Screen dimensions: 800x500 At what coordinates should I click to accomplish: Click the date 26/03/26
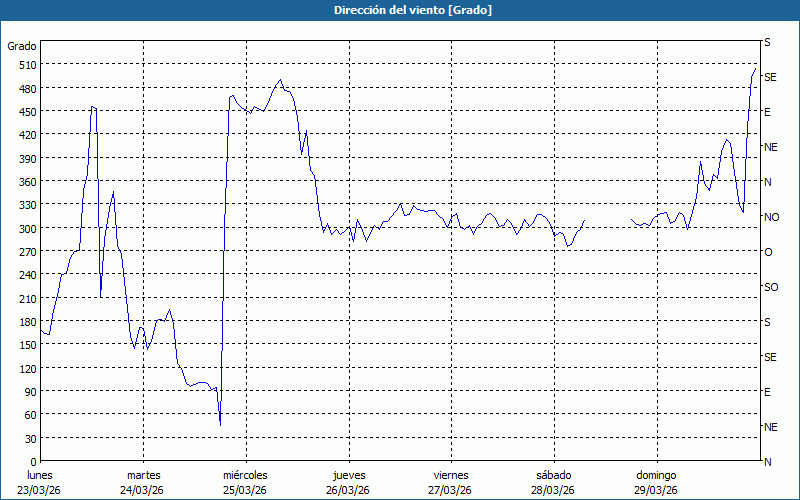(347, 490)
